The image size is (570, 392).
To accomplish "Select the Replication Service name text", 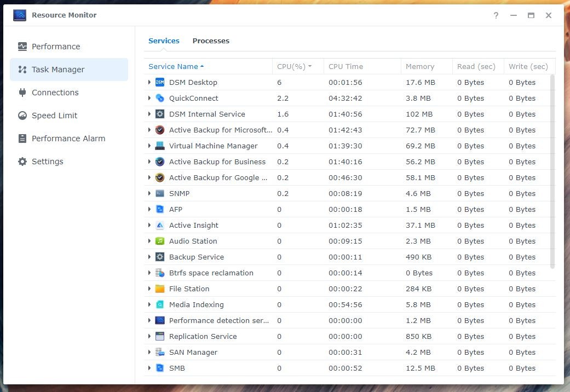I will click(203, 336).
